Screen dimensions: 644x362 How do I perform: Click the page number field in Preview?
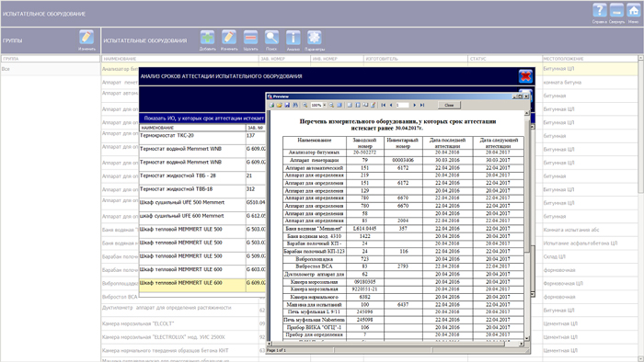[x=402, y=105]
